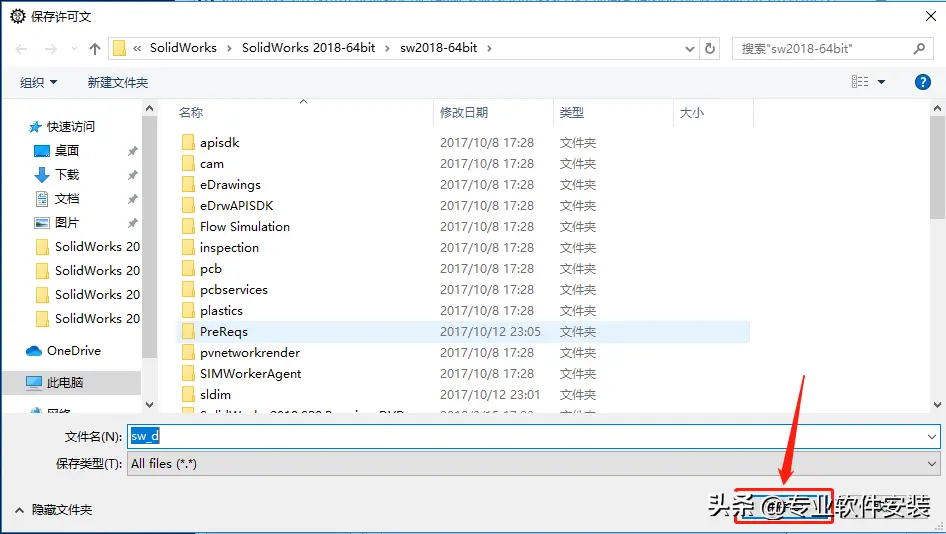Select the Flow Simulation folder

pyautogui.click(x=245, y=227)
